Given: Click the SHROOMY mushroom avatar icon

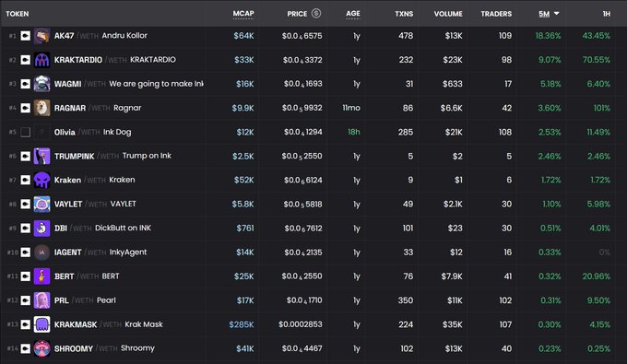Looking at the screenshot, I should point(42,348).
